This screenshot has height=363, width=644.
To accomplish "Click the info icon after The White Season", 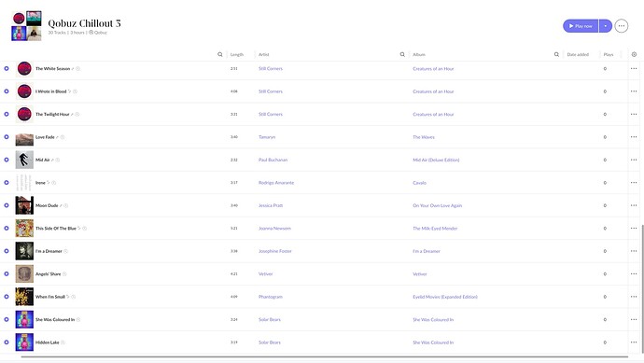I will (x=77, y=68).
